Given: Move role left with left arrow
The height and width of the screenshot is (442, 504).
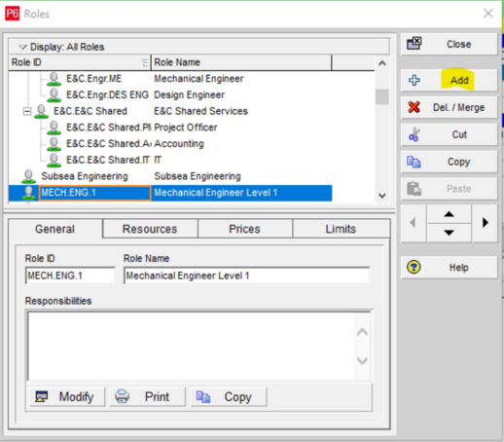Looking at the screenshot, I should click(414, 223).
